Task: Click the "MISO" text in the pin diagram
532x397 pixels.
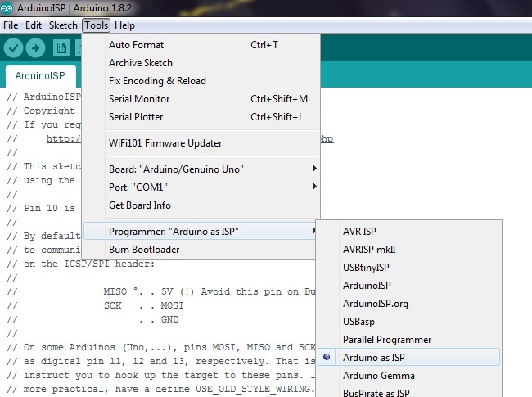Action: click(x=115, y=291)
